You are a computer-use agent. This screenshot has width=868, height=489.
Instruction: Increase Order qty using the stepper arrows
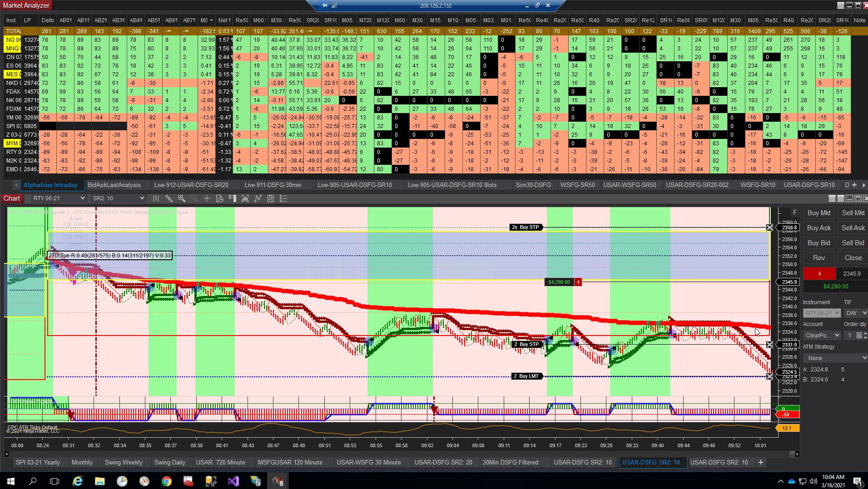click(x=864, y=333)
